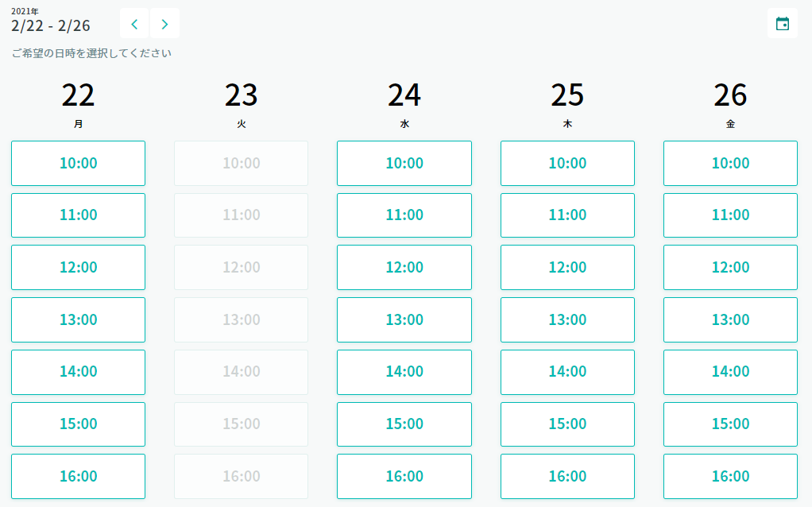Image resolution: width=812 pixels, height=507 pixels.
Task: Pick 16:00 on Friday the 26th
Action: tap(730, 476)
